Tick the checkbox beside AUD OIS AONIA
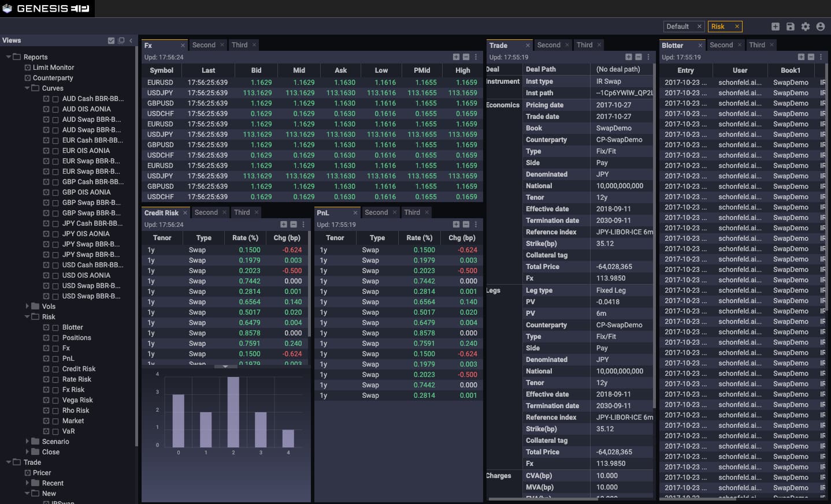The height and width of the screenshot is (504, 831). coord(55,109)
